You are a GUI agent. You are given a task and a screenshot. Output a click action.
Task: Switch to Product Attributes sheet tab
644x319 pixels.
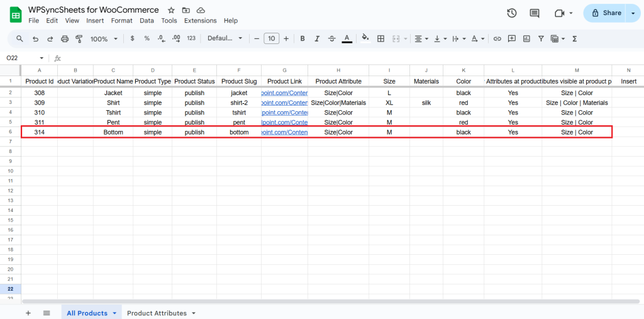[x=157, y=313]
